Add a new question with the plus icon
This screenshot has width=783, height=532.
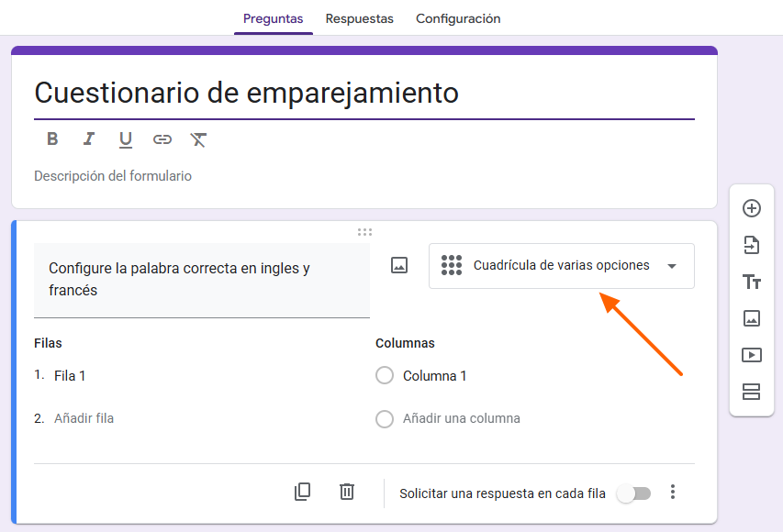pyautogui.click(x=751, y=208)
